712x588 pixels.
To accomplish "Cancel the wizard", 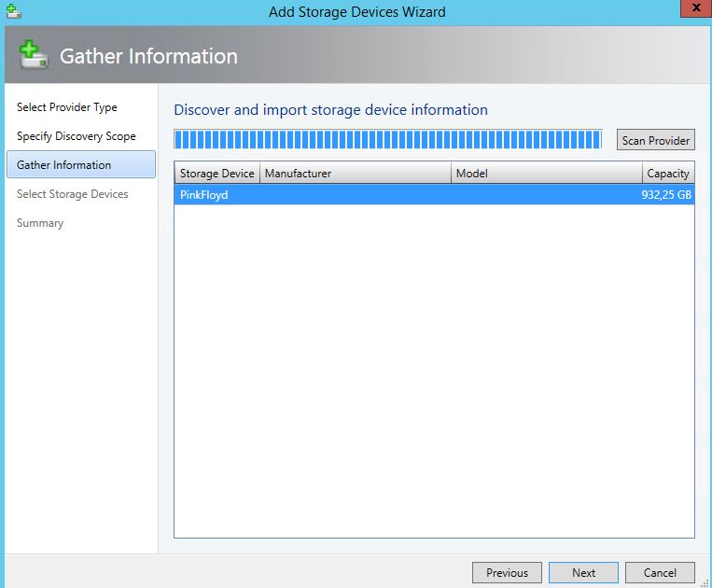I will coord(660,572).
